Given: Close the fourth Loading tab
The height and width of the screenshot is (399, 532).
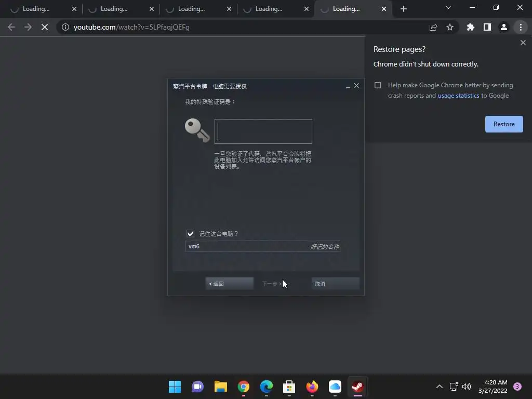Looking at the screenshot, I should 307,9.
